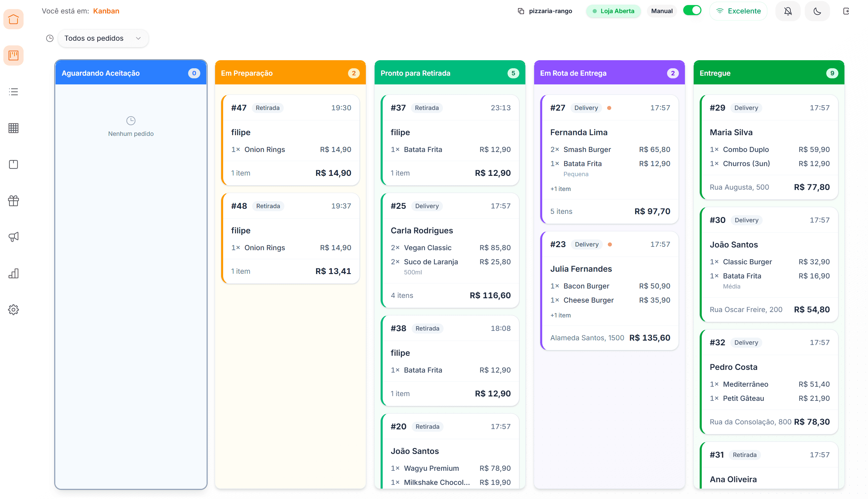Select the gift promotions icon in sidebar
Viewport: 868px width, 499px height.
point(13,200)
